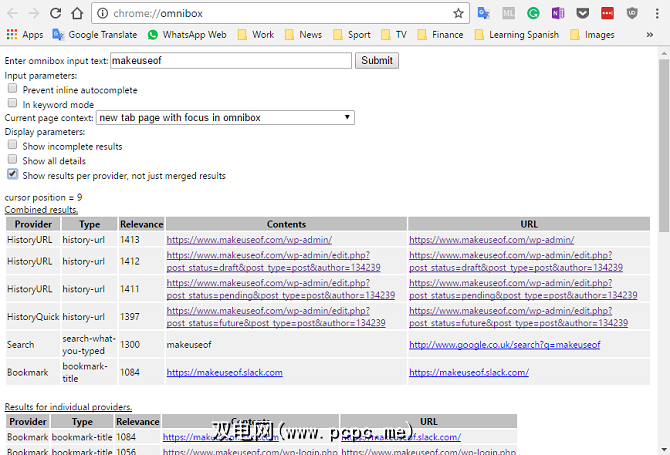670x455 pixels.
Task: Click the Relevance header in Combined results
Action: [141, 224]
